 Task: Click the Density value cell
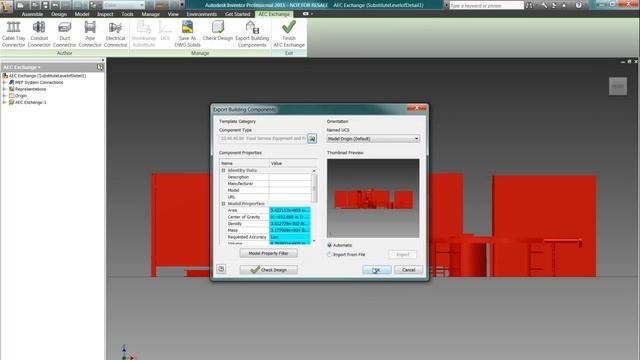coord(290,224)
